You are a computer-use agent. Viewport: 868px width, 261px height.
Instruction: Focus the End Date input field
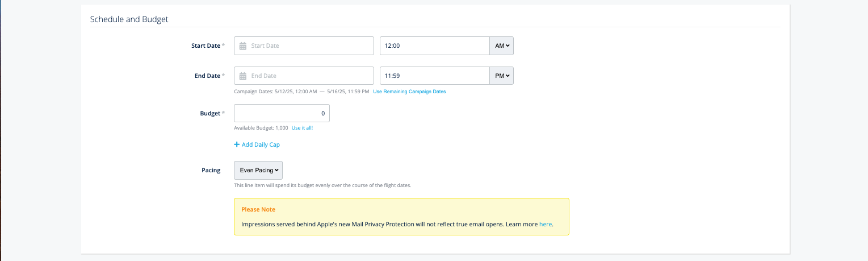click(x=309, y=76)
